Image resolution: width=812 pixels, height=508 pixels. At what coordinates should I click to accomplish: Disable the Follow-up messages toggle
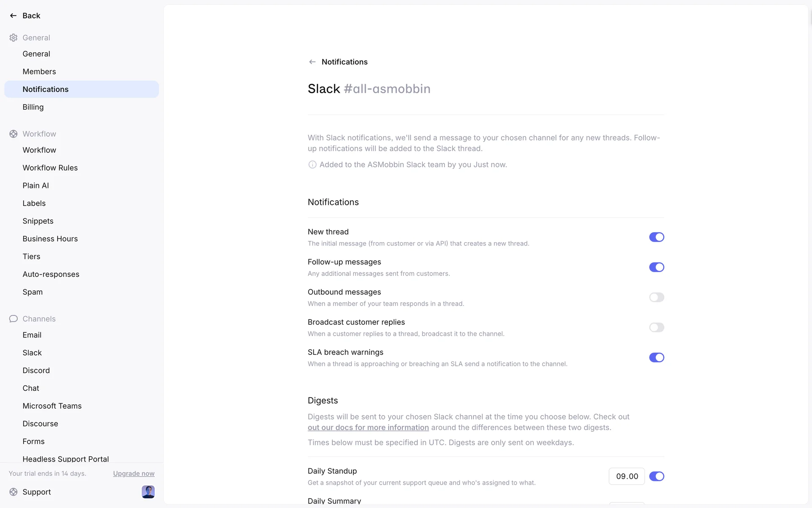(656, 267)
